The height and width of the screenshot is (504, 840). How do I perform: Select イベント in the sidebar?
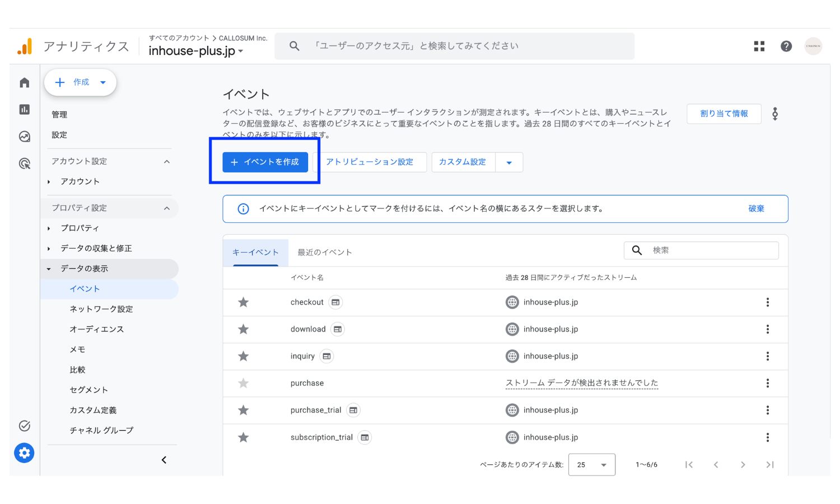(x=110, y=289)
